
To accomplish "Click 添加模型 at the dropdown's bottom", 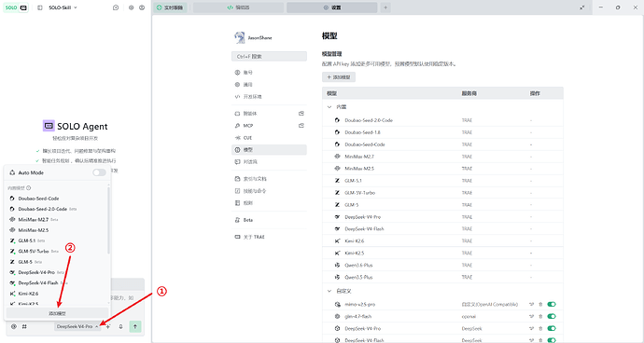I will tap(57, 313).
